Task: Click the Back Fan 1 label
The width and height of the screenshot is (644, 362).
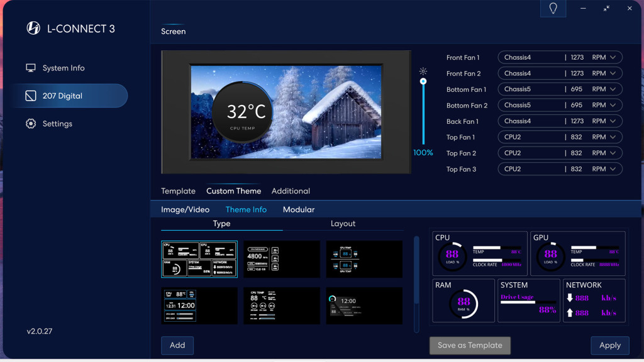Action: click(462, 121)
